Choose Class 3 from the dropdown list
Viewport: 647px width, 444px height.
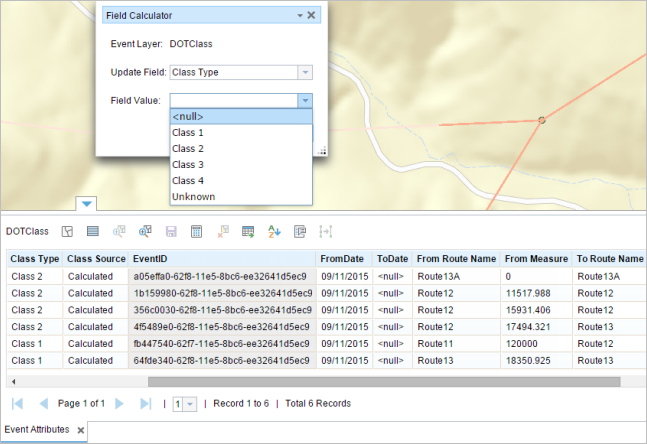(x=188, y=164)
